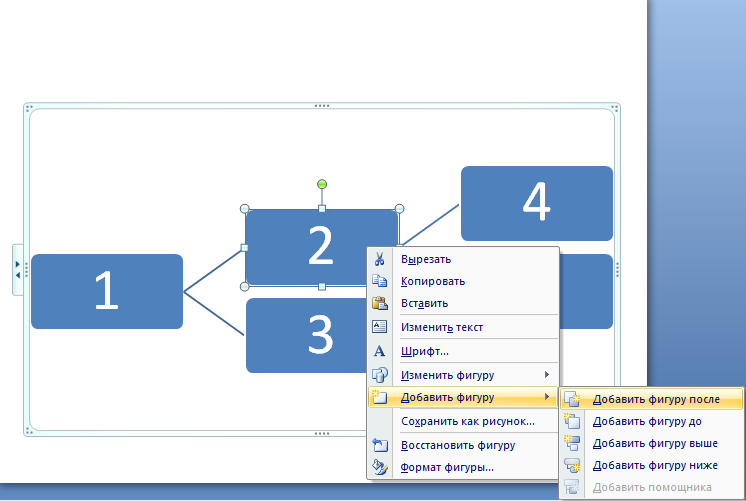The height and width of the screenshot is (501, 746).
Task: Click the Copy pages icon
Action: (379, 281)
